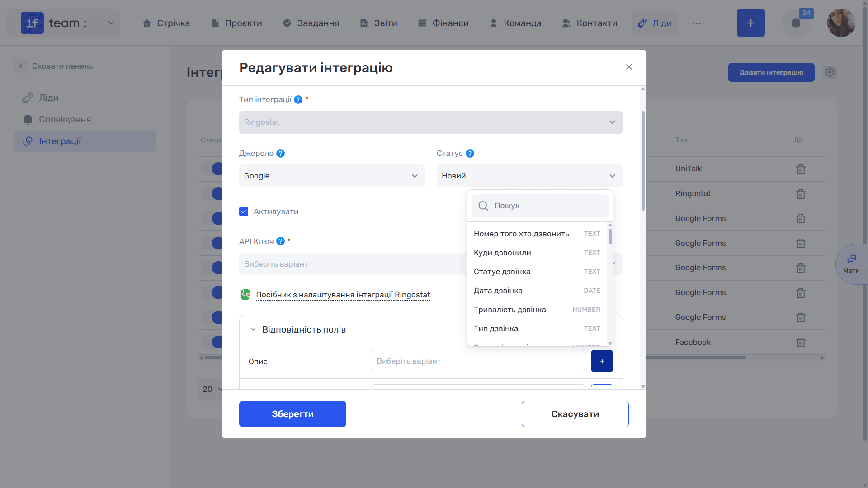Toggle the UniTalk integration status switch

pos(212,169)
